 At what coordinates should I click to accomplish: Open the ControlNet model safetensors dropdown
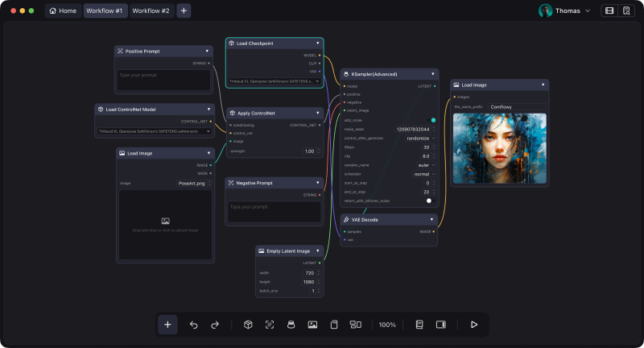pyautogui.click(x=155, y=131)
